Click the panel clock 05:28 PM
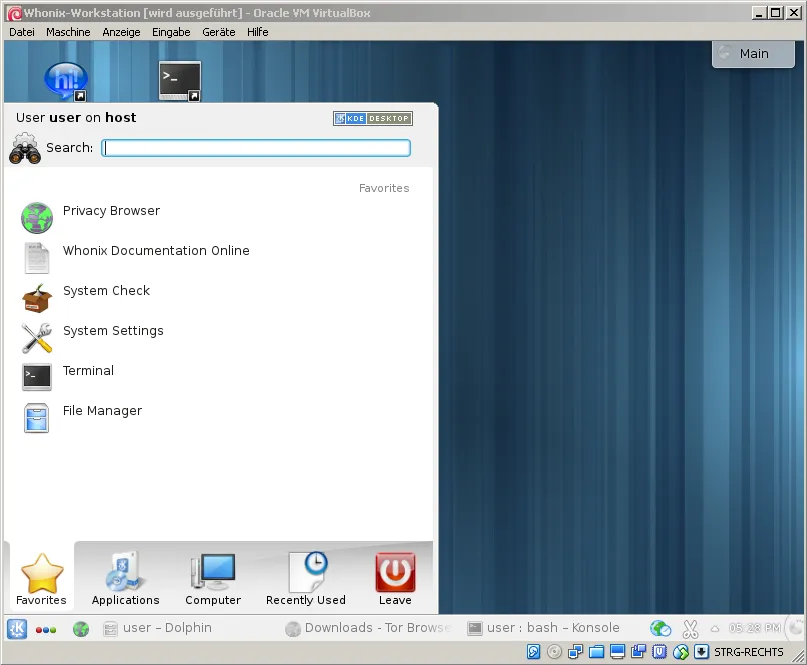The width and height of the screenshot is (807, 665). pyautogui.click(x=755, y=628)
